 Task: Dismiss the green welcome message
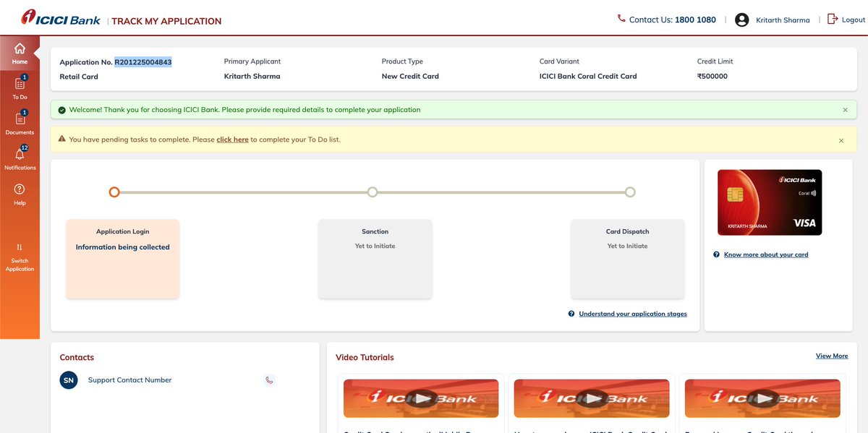(845, 110)
